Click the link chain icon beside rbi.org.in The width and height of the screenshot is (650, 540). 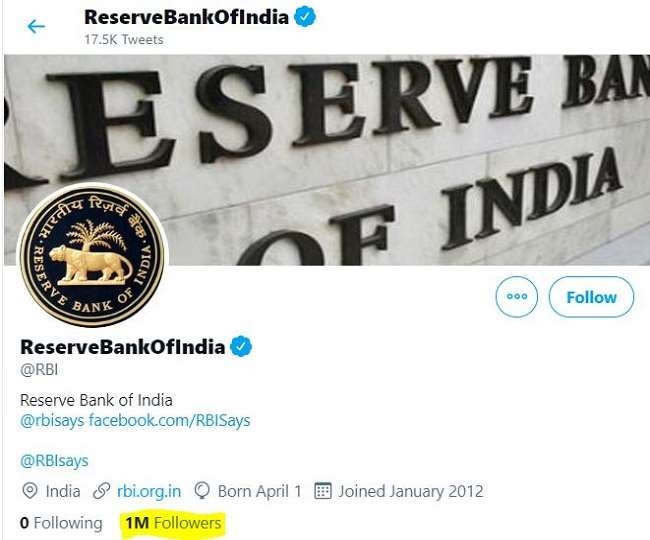coord(102,491)
